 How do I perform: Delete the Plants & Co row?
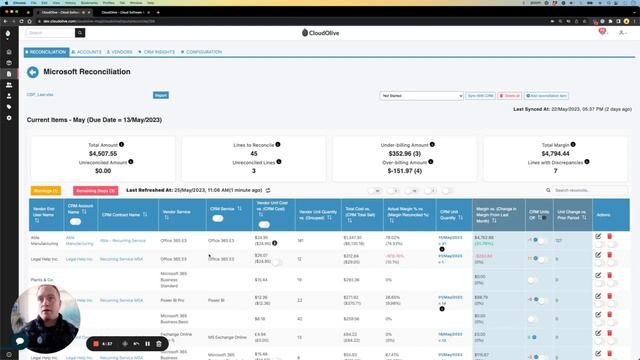[609, 276]
